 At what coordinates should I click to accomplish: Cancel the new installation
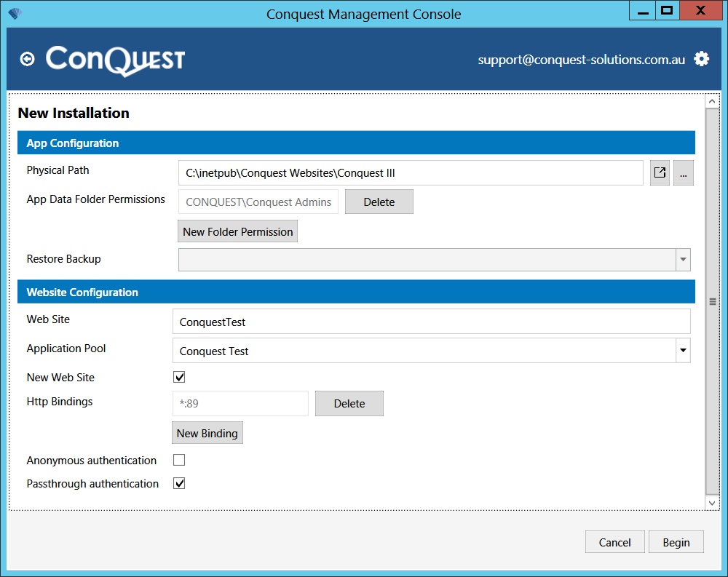click(614, 542)
